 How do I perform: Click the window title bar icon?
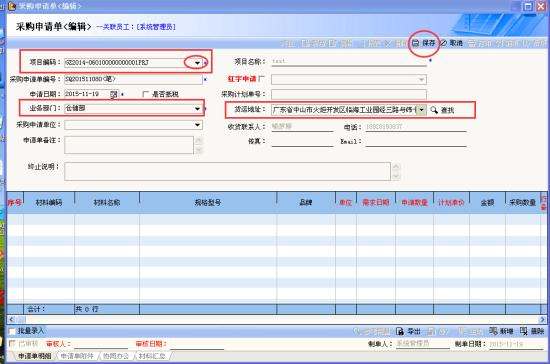[12, 6]
